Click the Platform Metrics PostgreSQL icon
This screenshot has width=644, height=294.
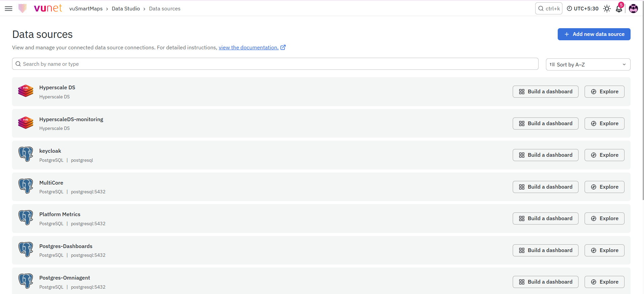(26, 218)
